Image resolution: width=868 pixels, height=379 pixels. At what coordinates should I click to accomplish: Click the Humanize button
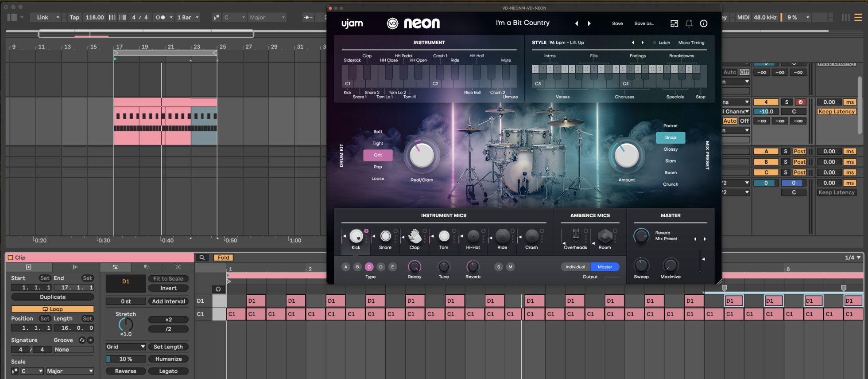click(x=168, y=359)
